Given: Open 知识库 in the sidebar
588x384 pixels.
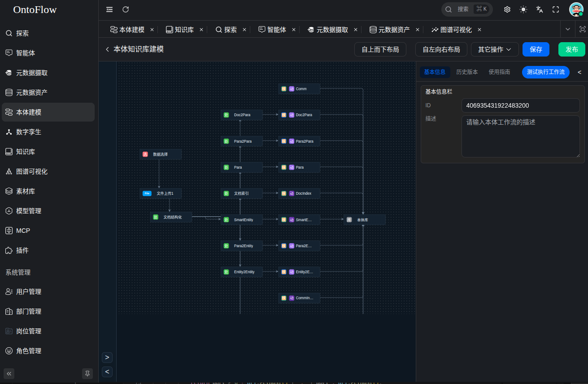Looking at the screenshot, I should pos(48,152).
